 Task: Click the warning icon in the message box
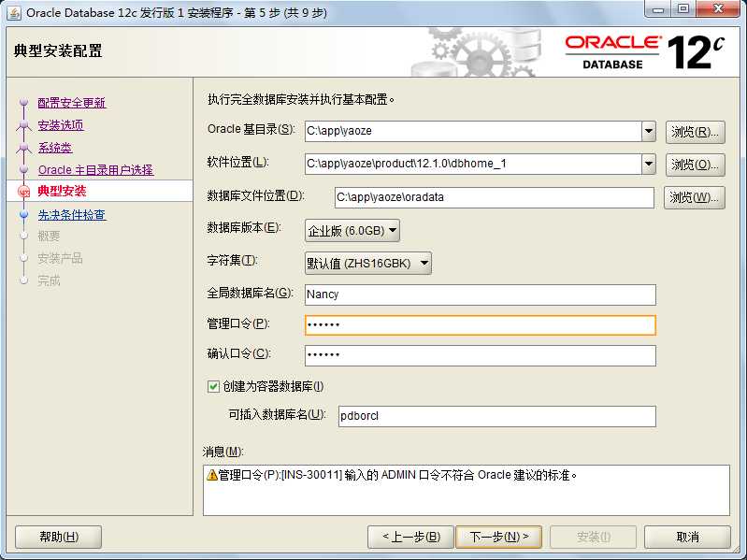pos(212,475)
